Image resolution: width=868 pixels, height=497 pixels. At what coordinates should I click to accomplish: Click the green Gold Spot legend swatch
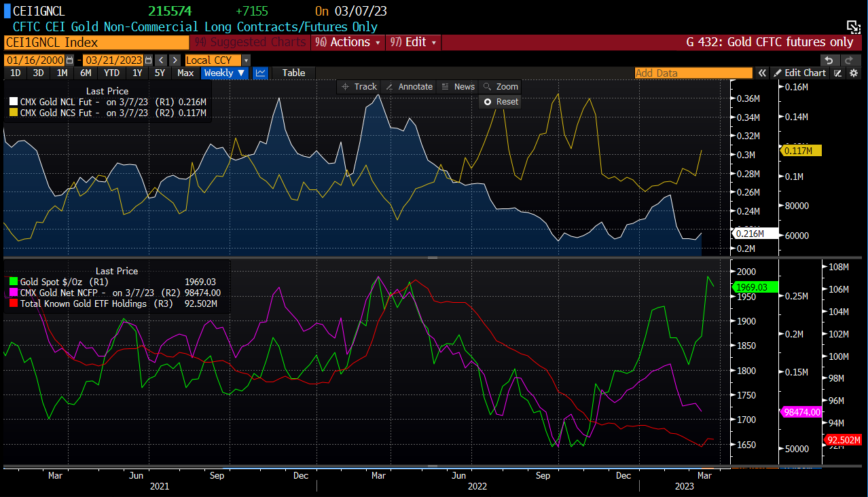pyautogui.click(x=13, y=282)
